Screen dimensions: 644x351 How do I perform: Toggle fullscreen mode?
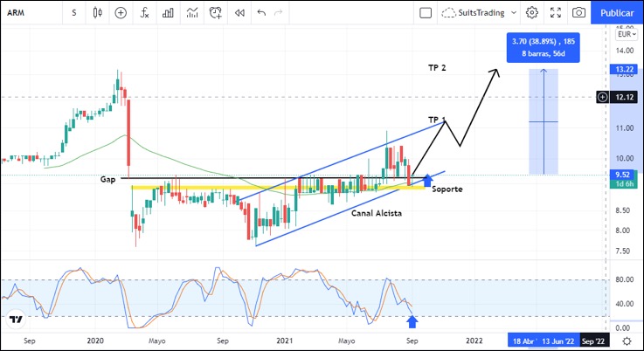tap(555, 13)
